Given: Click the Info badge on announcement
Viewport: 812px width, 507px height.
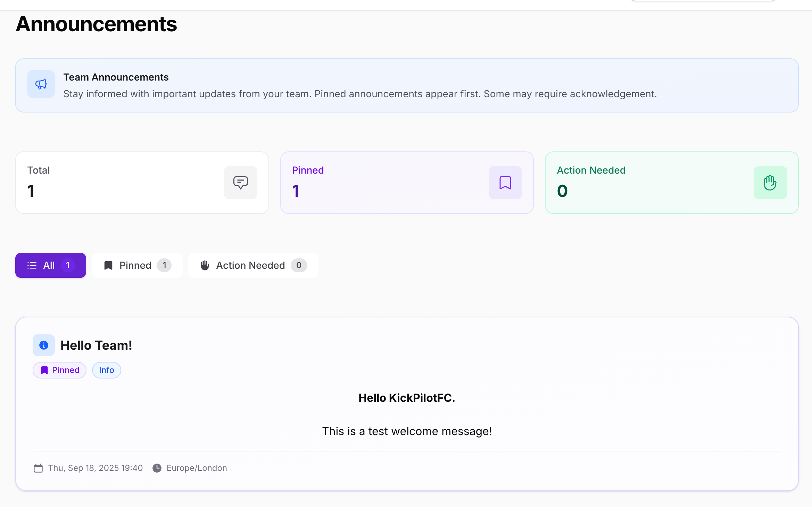Looking at the screenshot, I should pos(106,370).
